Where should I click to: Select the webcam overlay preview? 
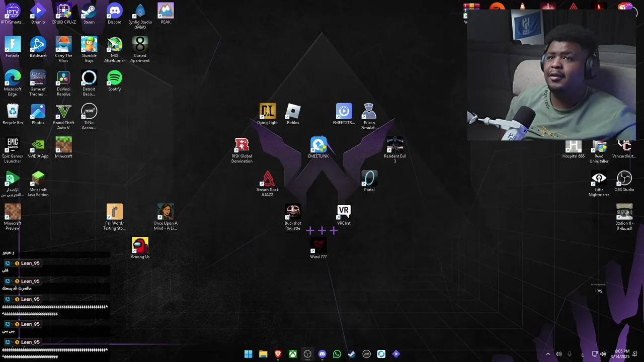(x=551, y=75)
